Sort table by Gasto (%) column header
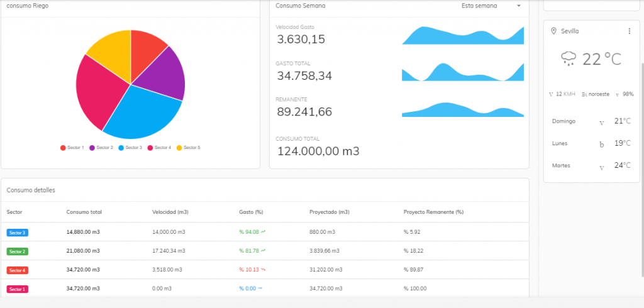 [251, 212]
